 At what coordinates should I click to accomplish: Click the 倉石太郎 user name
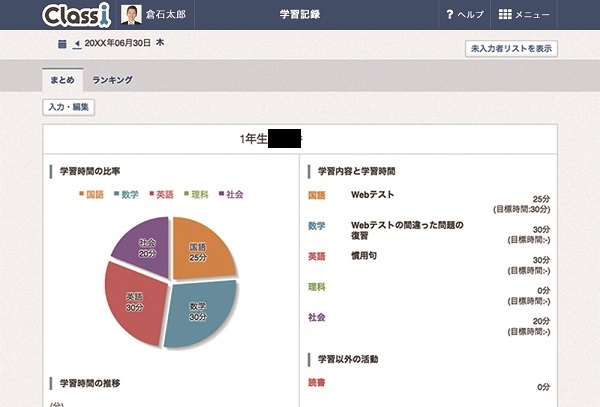click(x=167, y=15)
